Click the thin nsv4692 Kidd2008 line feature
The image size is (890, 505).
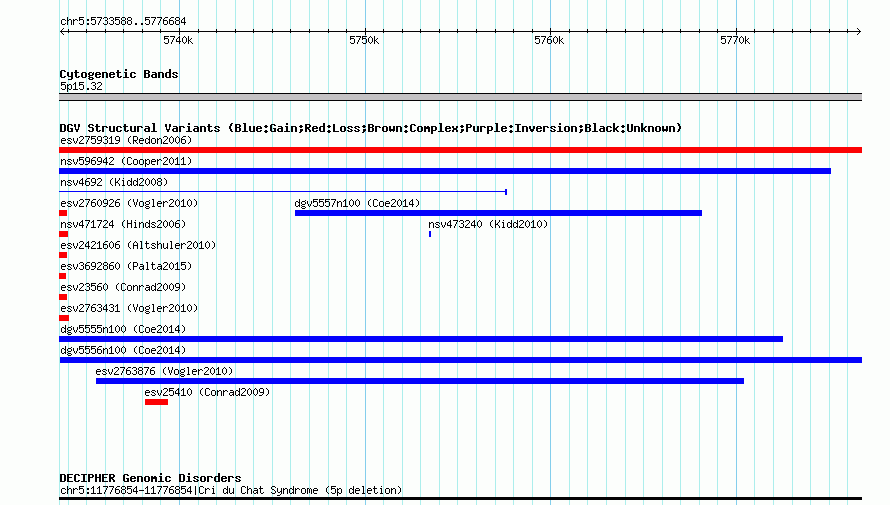pos(283,192)
